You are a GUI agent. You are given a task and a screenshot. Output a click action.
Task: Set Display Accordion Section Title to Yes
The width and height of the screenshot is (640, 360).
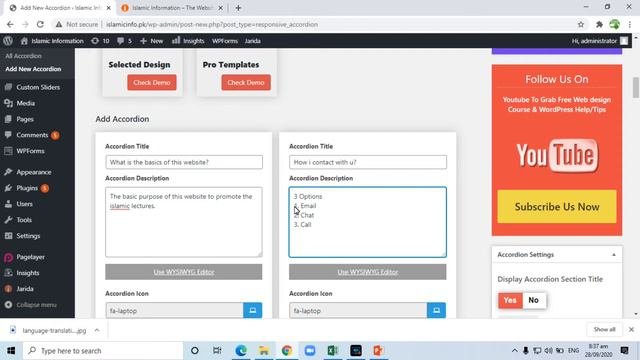tap(510, 300)
